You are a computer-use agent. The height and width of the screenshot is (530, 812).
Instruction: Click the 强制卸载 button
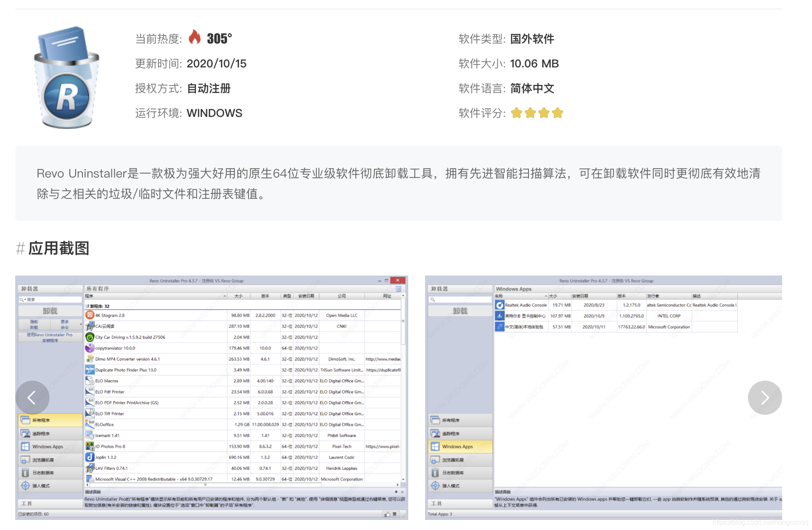click(x=34, y=325)
